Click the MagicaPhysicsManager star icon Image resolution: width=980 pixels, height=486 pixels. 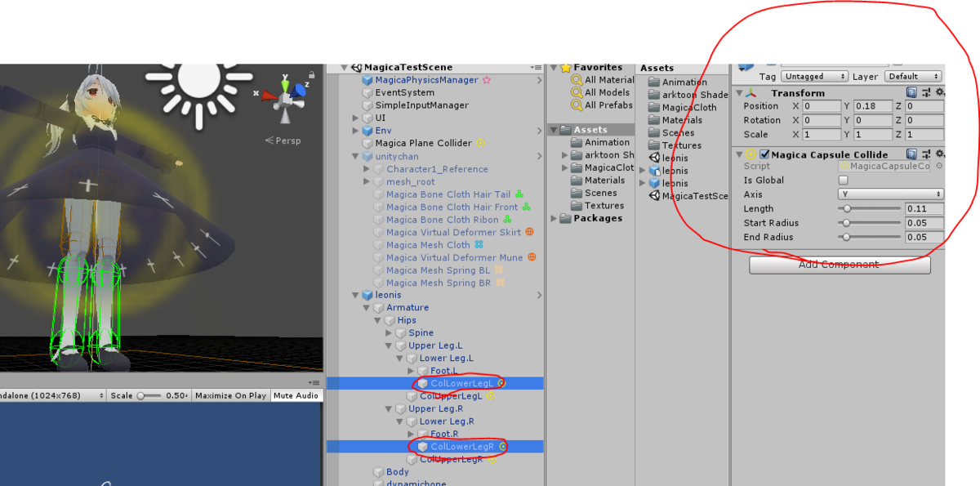[x=487, y=80]
